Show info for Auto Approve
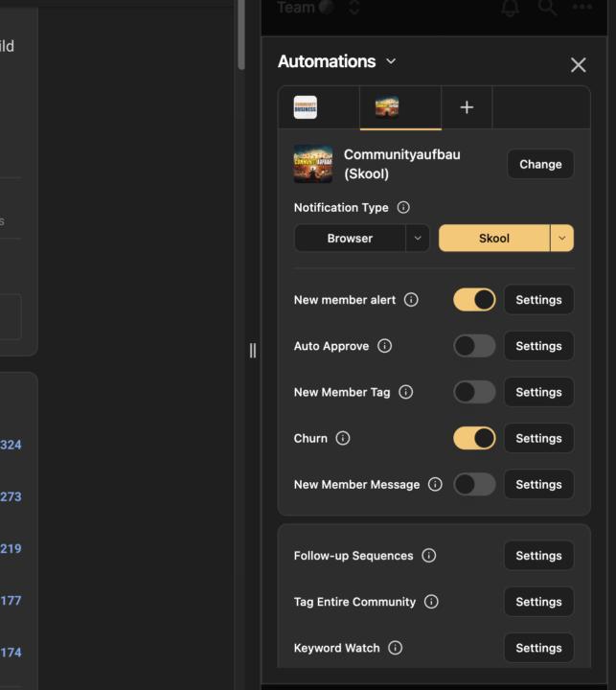This screenshot has width=616, height=690. pos(384,346)
